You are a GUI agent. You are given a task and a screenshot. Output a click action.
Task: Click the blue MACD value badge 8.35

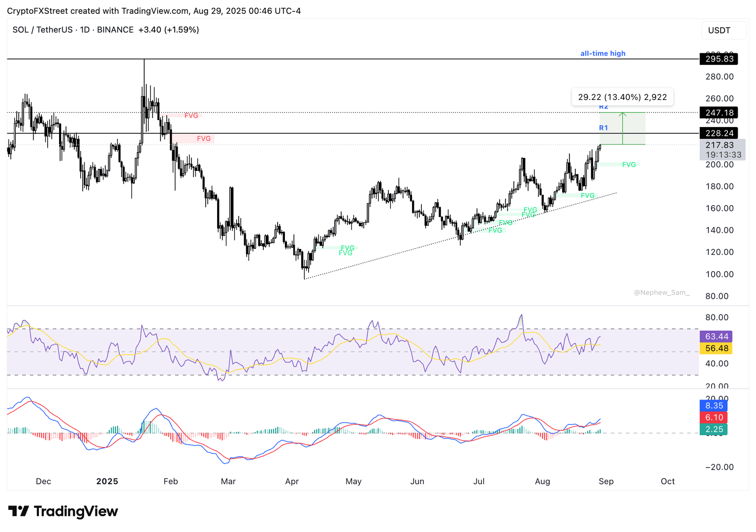(714, 406)
